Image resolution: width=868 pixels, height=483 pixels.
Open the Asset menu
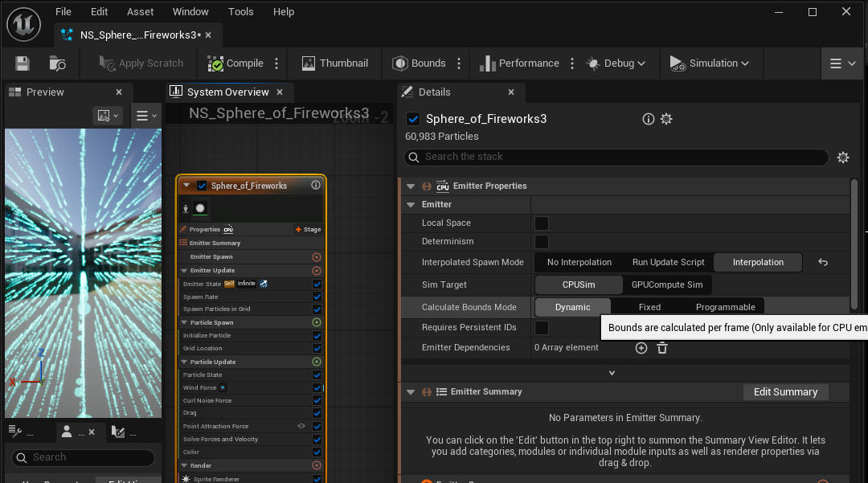(140, 11)
